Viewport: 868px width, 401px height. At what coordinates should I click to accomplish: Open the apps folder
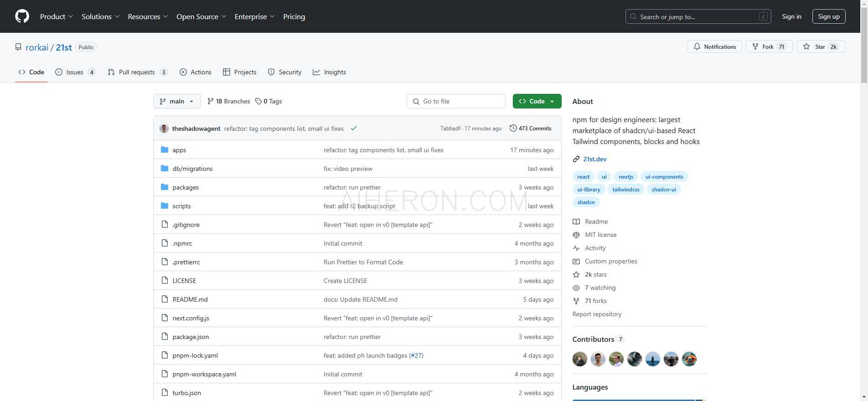coord(179,150)
